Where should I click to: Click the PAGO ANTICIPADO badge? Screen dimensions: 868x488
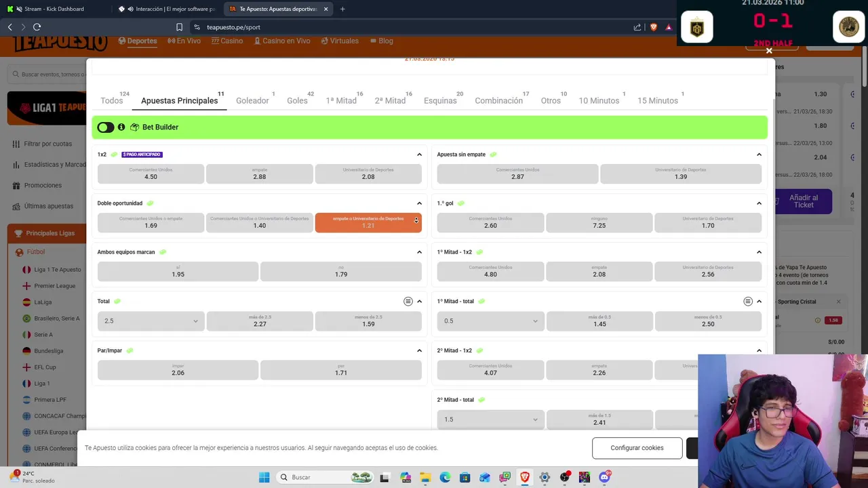coord(142,155)
